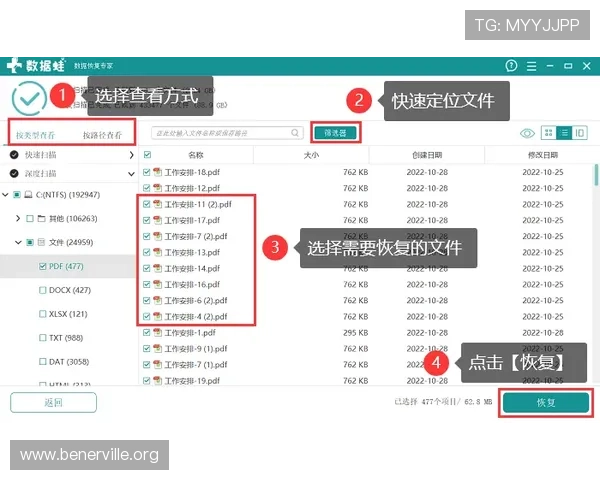Switch to detail pane view
This screenshot has width=600, height=480.
click(579, 133)
